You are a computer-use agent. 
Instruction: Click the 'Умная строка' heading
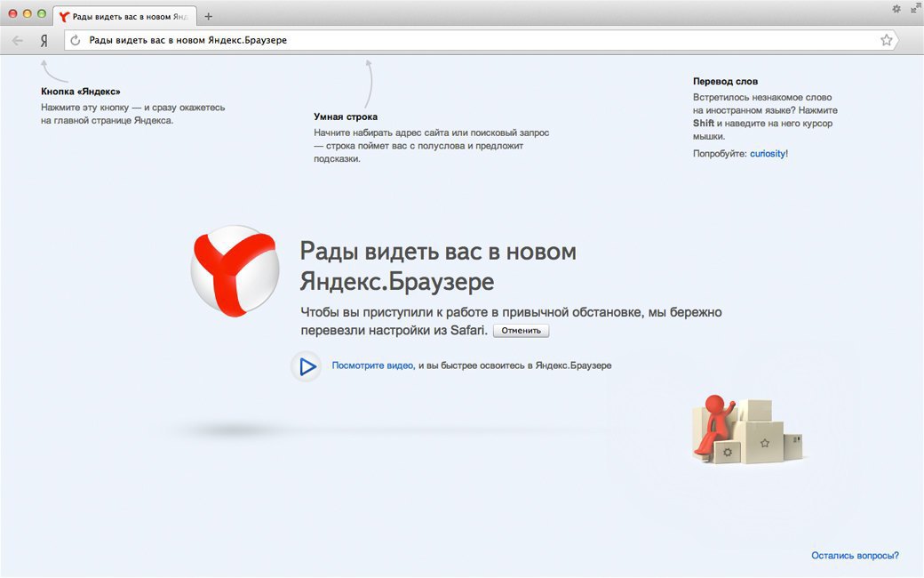pyautogui.click(x=346, y=116)
